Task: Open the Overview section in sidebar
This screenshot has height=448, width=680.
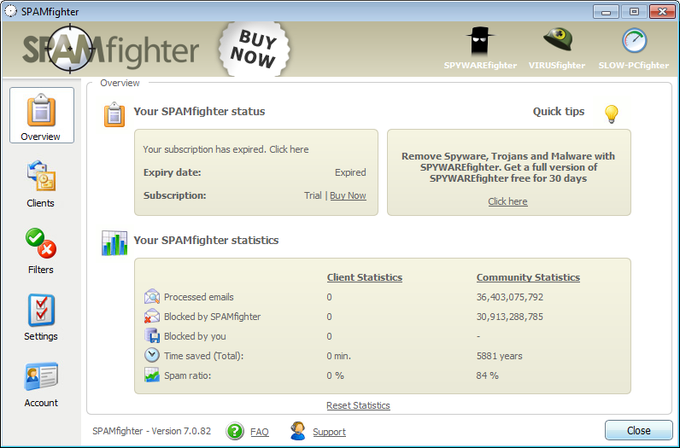Action: click(42, 115)
